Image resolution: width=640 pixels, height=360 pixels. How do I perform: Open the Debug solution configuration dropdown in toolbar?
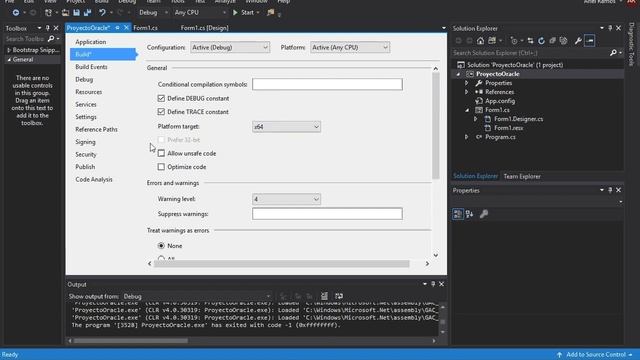[x=153, y=13]
